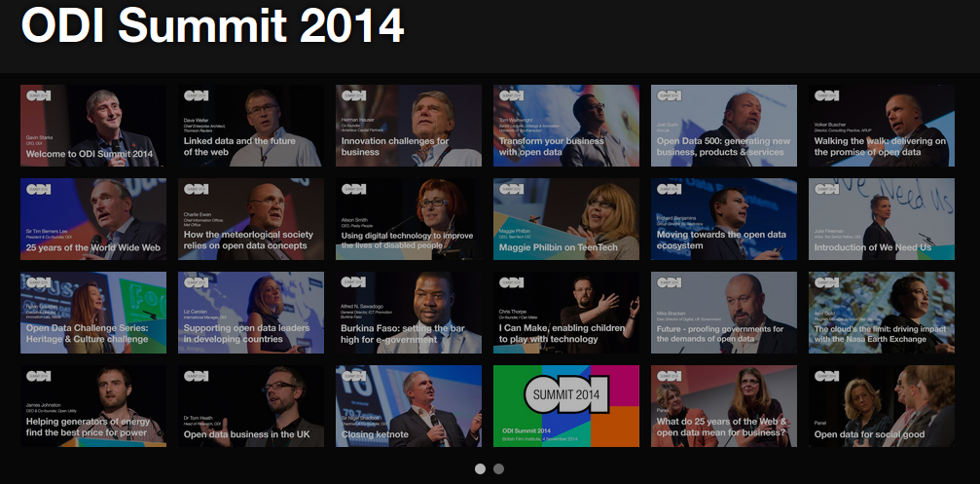The image size is (980, 484).
Task: Open "Open Data Challenge Series: Heritage & Culture challenge"
Action: [x=93, y=313]
